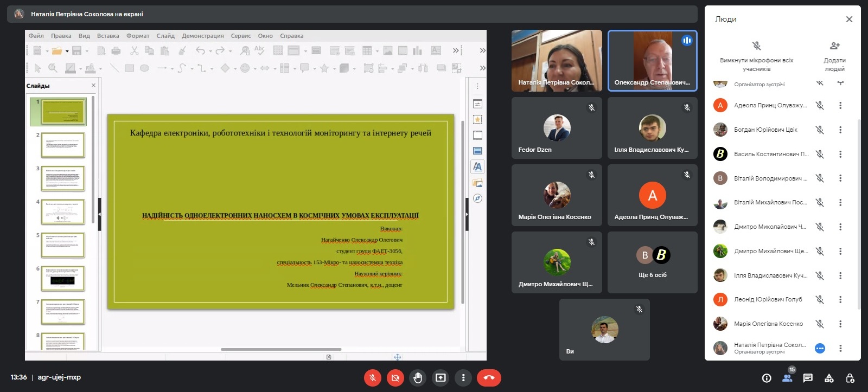Leave the call with the red hang-up button

[488, 378]
